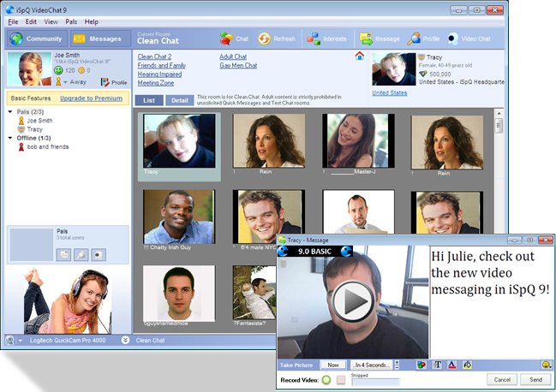Open the Gay Men Chat room link
This screenshot has height=392, width=556.
238,66
